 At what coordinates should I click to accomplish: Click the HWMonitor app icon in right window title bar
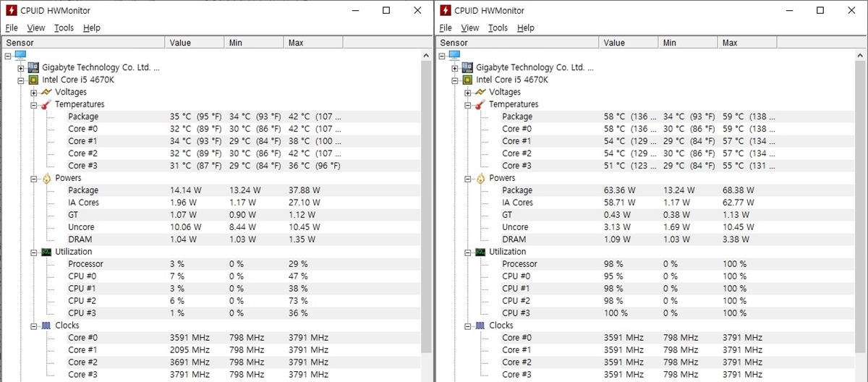pos(445,10)
